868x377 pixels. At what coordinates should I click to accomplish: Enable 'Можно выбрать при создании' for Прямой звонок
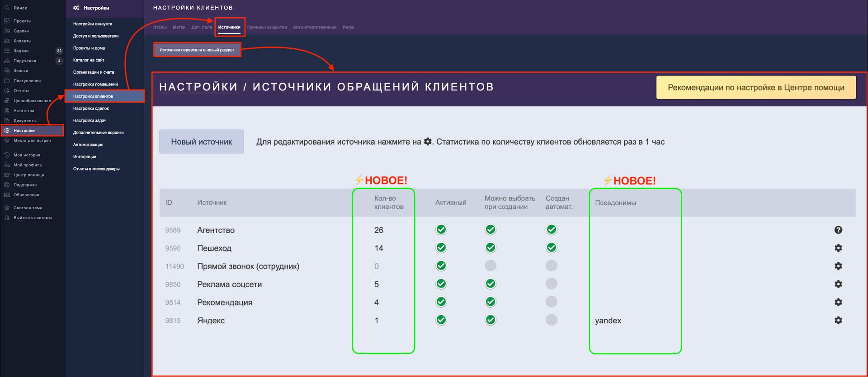pos(491,266)
